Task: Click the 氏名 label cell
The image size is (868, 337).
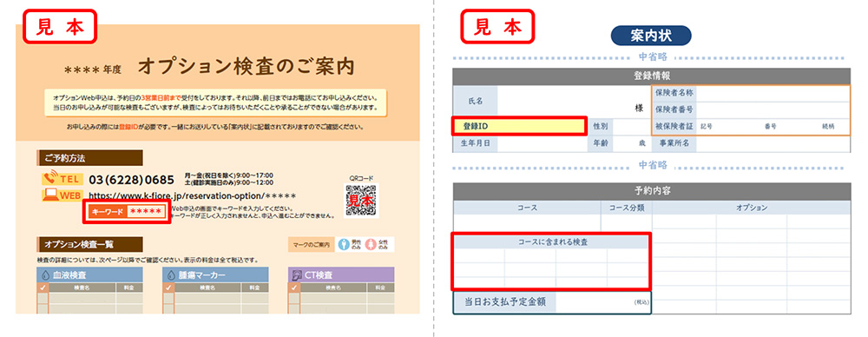Action: click(476, 102)
